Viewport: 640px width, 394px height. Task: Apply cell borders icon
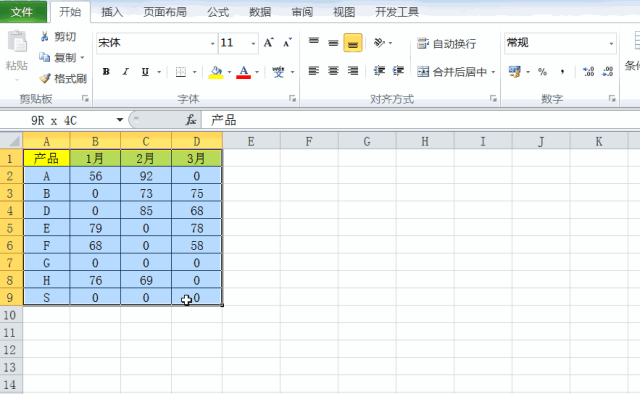click(x=181, y=72)
